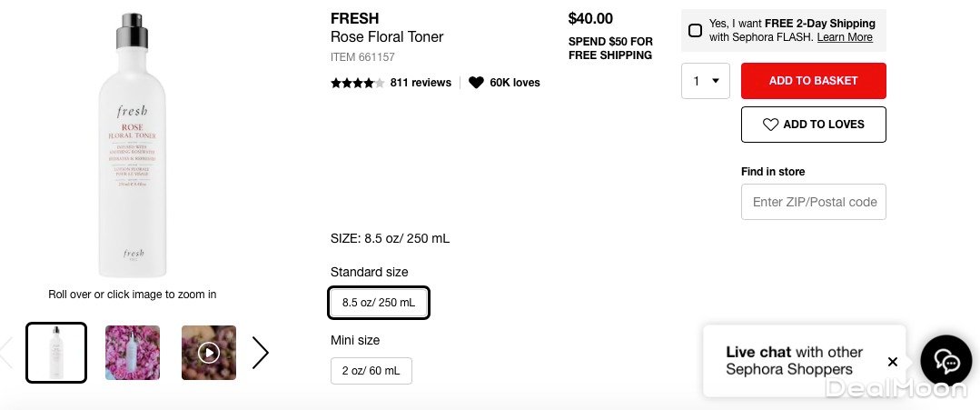The image size is (980, 410).
Task: Click the star rating icons
Action: coord(357,83)
